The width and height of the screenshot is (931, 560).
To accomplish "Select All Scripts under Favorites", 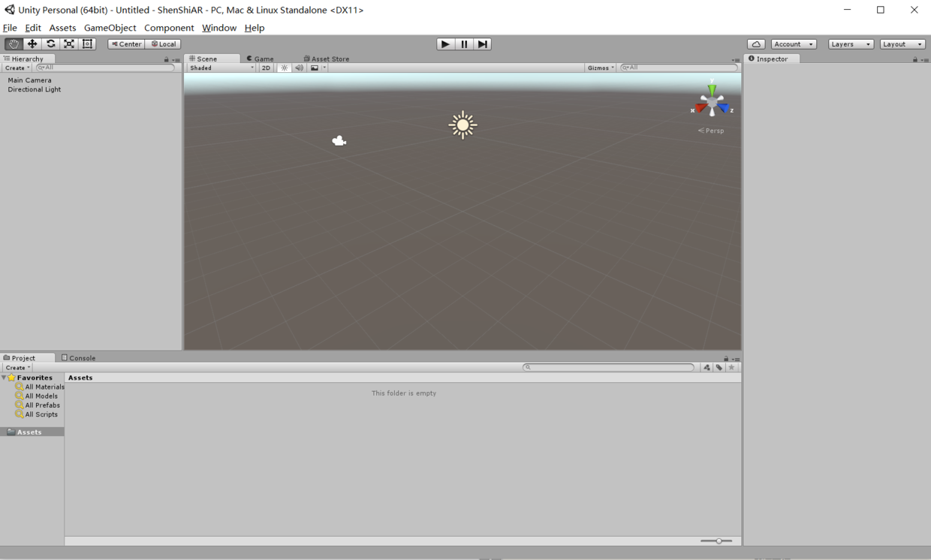I will click(36, 414).
